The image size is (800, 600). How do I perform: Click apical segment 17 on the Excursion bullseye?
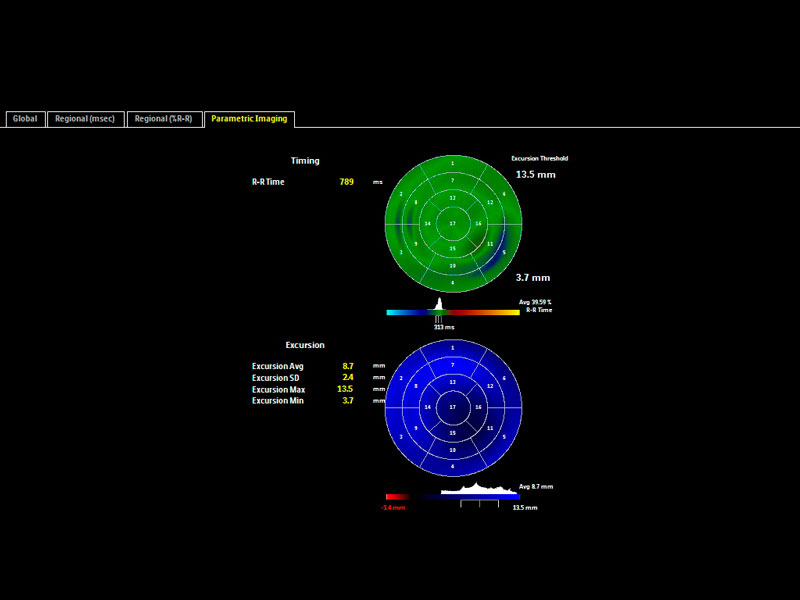coord(453,407)
